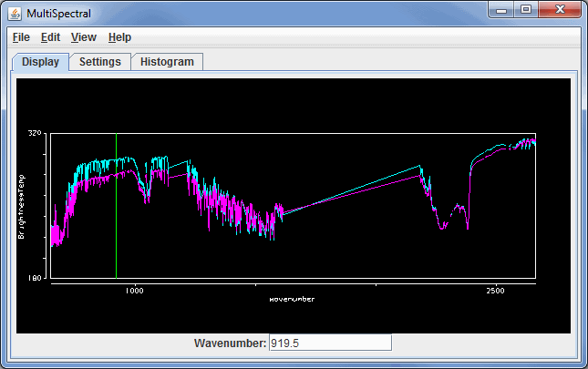Open the File menu
The image size is (588, 369).
coord(21,37)
